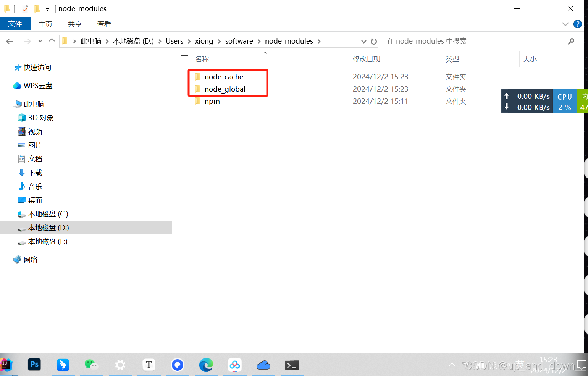
Task: Sort by 类型 type column
Action: click(452, 59)
